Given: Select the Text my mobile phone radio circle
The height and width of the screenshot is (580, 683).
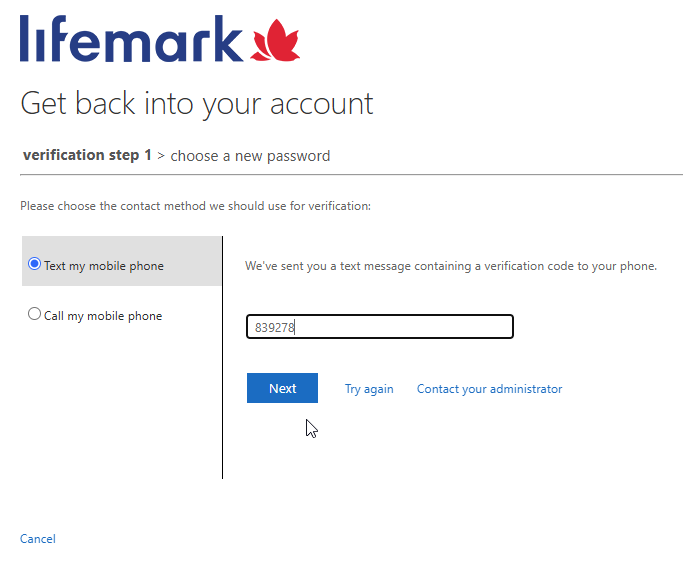Looking at the screenshot, I should point(34,264).
